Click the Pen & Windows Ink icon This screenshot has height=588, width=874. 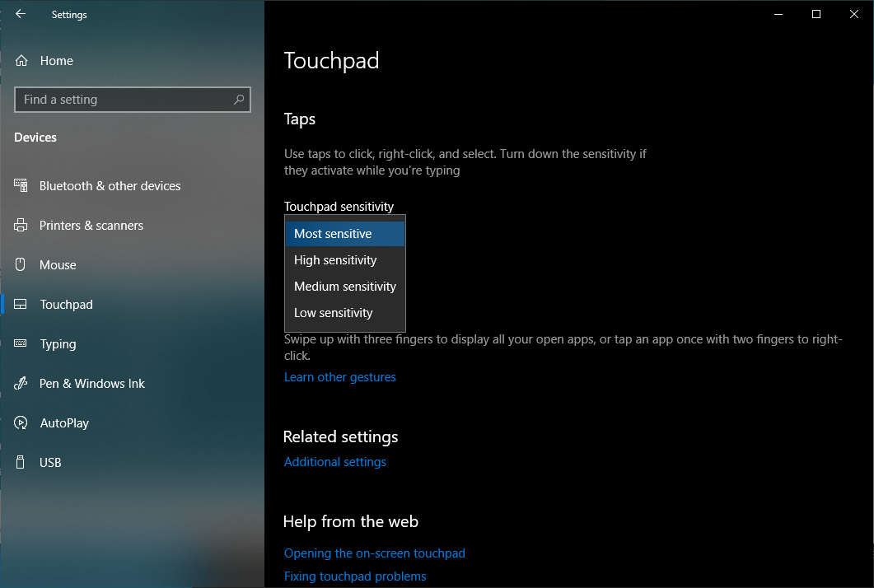pos(21,384)
